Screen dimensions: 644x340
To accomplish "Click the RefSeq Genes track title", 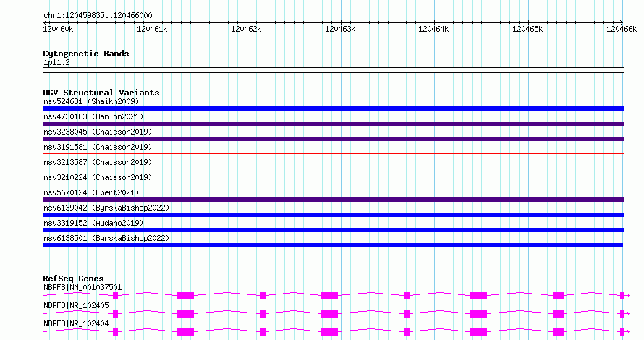I will [x=73, y=279].
